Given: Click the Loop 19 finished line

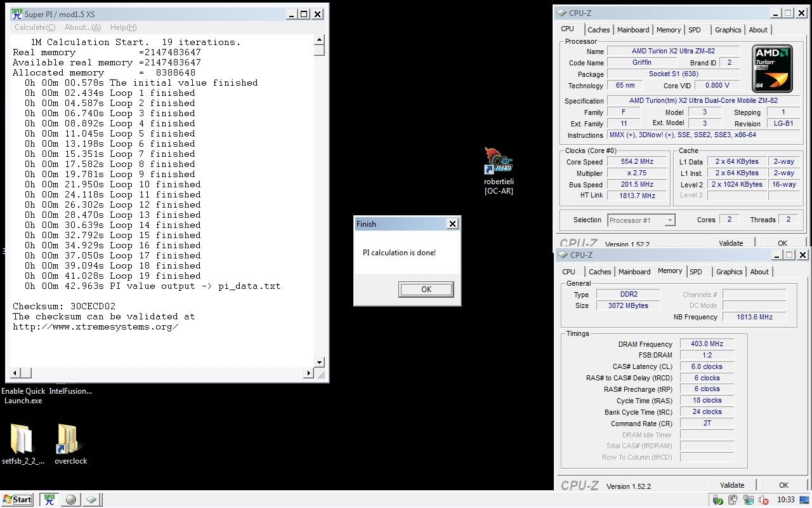Looking at the screenshot, I should tap(113, 276).
